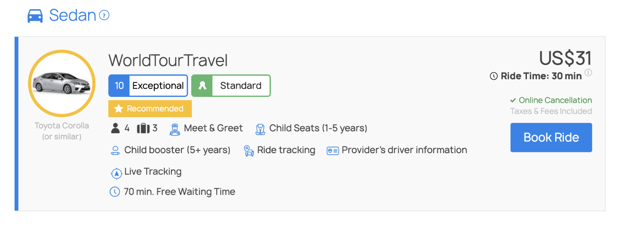The width and height of the screenshot is (644, 242).
Task: Open the Sedan help question mark
Action: click(104, 15)
